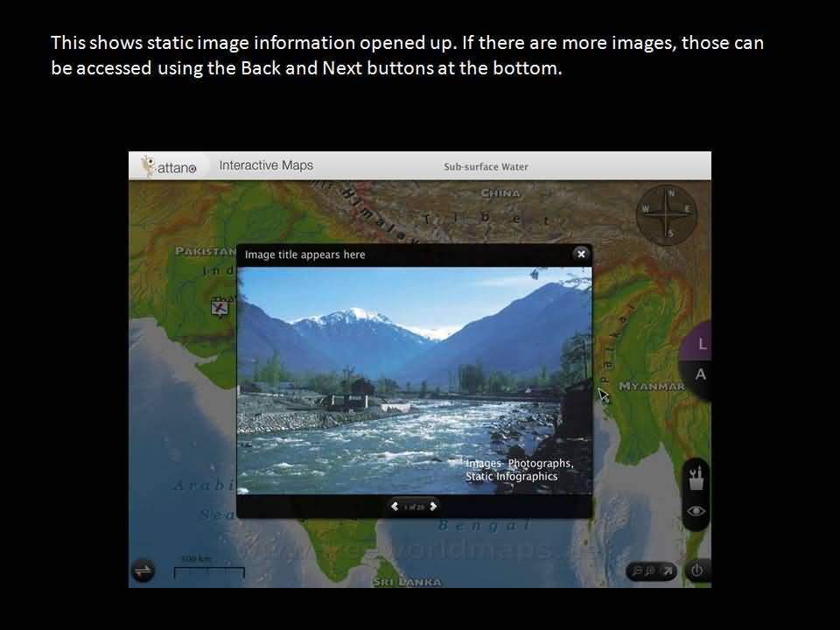Screen dimensions: 840x630
Task: Open the purple L side tab
Action: (701, 345)
